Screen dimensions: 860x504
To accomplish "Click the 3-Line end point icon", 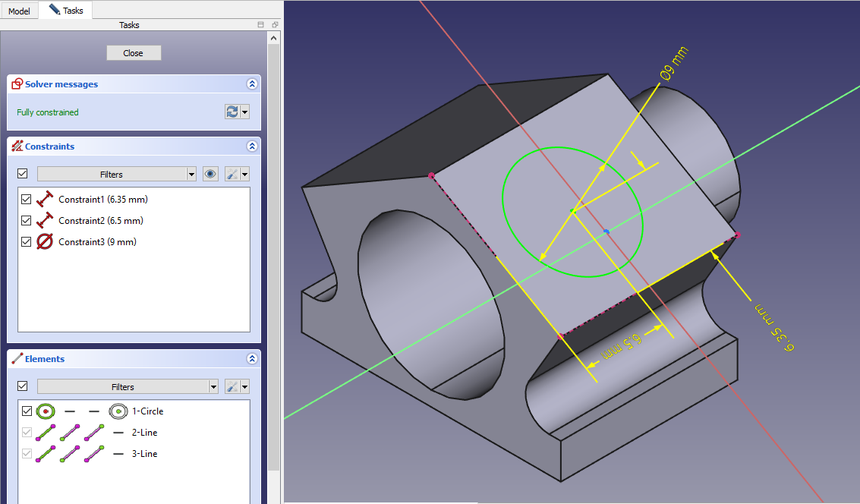I will (94, 454).
